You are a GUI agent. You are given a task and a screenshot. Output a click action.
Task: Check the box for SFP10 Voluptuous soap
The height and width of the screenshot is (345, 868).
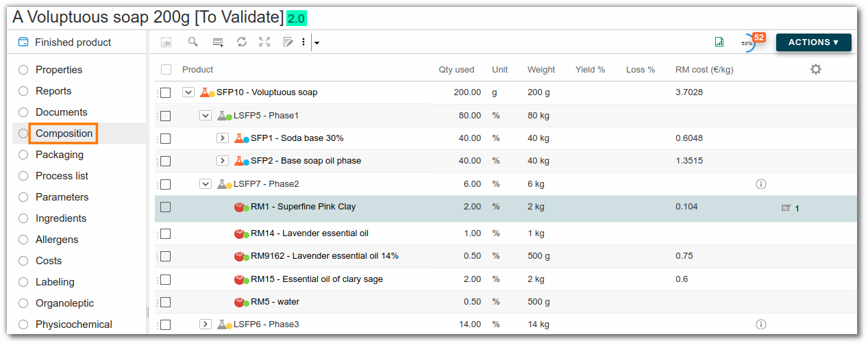pyautogui.click(x=165, y=92)
